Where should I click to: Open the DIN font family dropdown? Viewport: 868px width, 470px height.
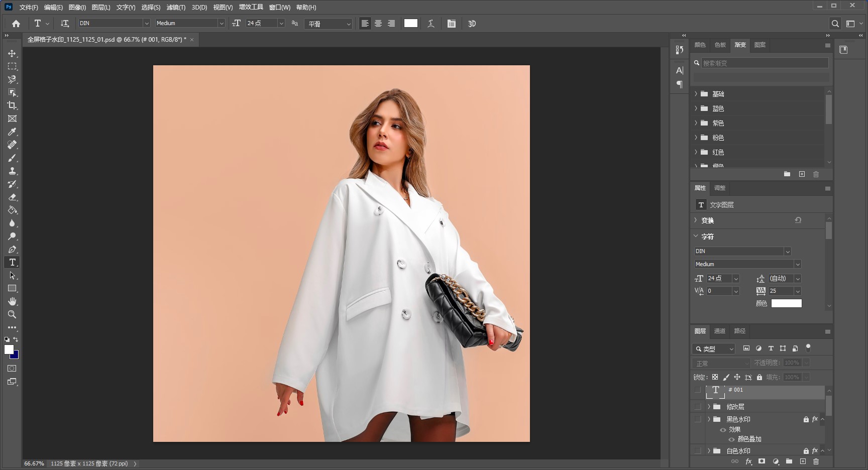coord(146,23)
